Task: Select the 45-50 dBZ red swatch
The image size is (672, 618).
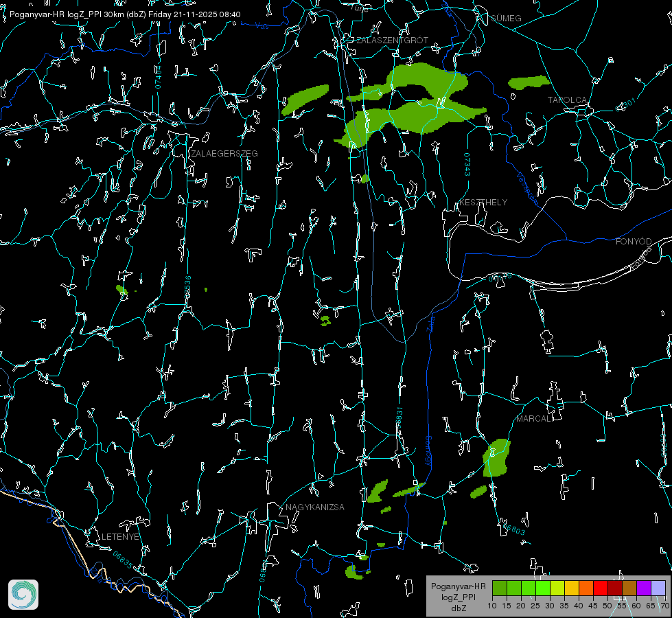Action: (601, 588)
